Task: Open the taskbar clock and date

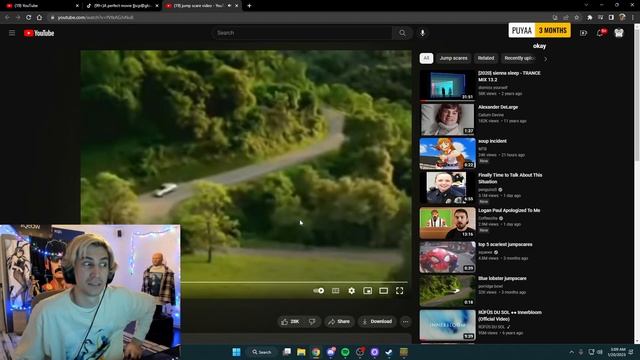Action: click(617, 352)
